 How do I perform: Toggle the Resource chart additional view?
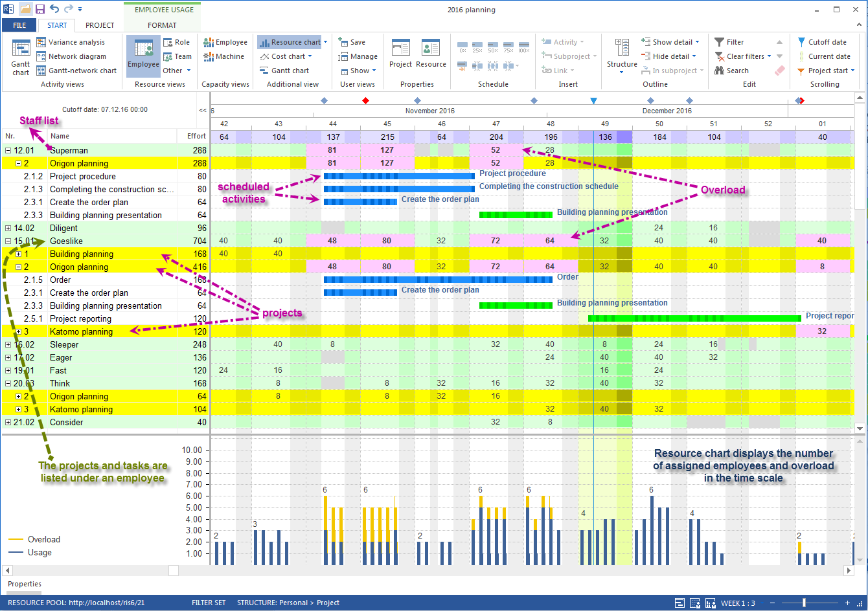[x=290, y=42]
